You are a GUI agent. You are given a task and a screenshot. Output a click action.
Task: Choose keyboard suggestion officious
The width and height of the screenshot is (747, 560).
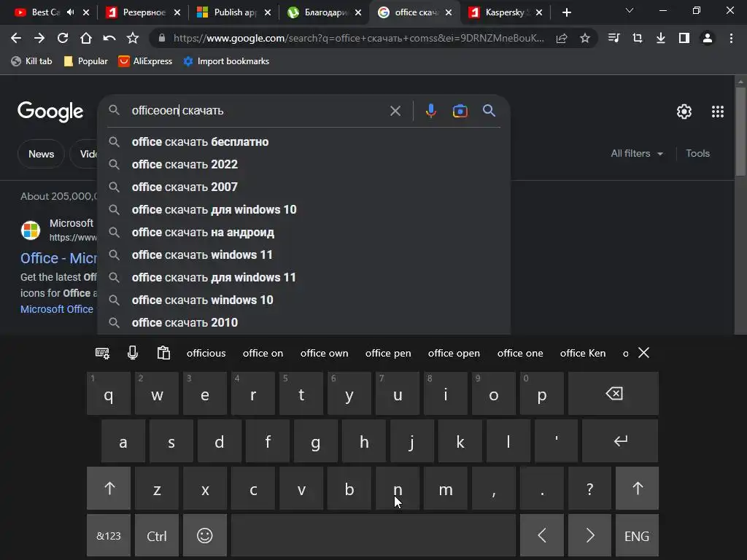[206, 353]
